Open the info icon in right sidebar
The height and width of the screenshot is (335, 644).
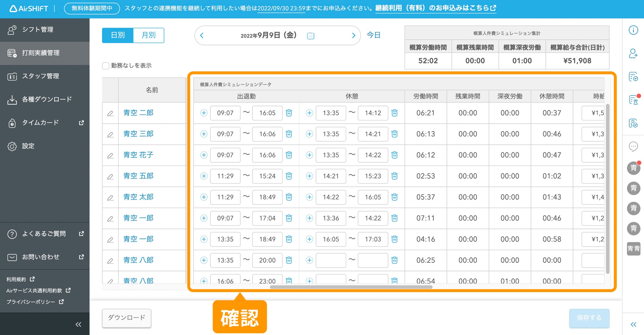click(633, 30)
